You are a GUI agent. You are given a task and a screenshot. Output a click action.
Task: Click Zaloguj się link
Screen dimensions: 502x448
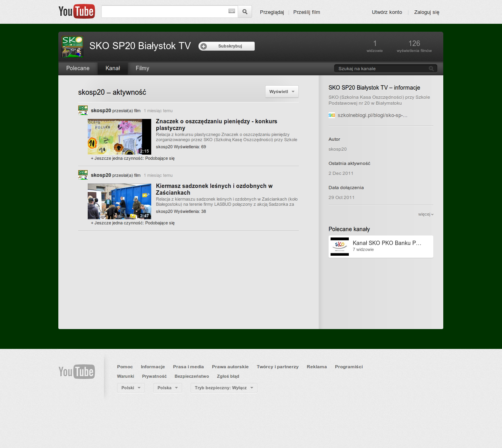(427, 12)
